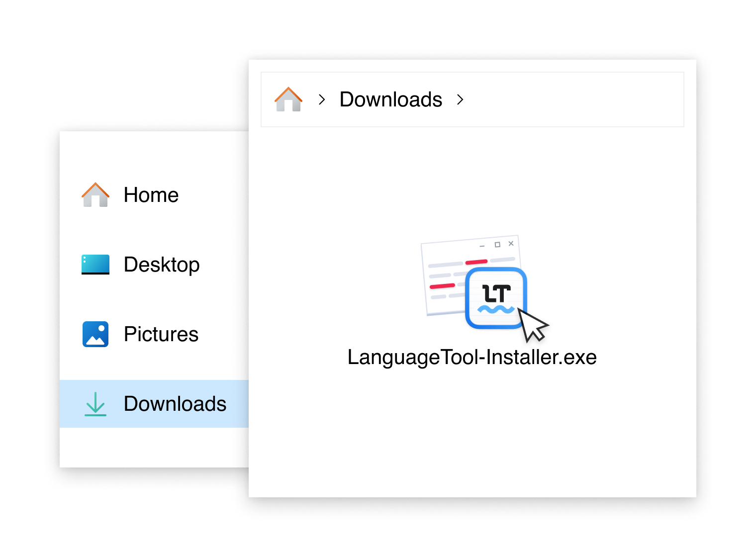This screenshot has width=756, height=557.
Task: Click the Home house icon in the sidebar
Action: 95,194
